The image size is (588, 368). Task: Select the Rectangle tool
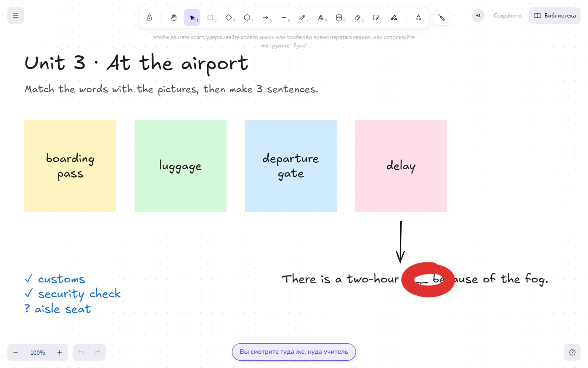[210, 17]
